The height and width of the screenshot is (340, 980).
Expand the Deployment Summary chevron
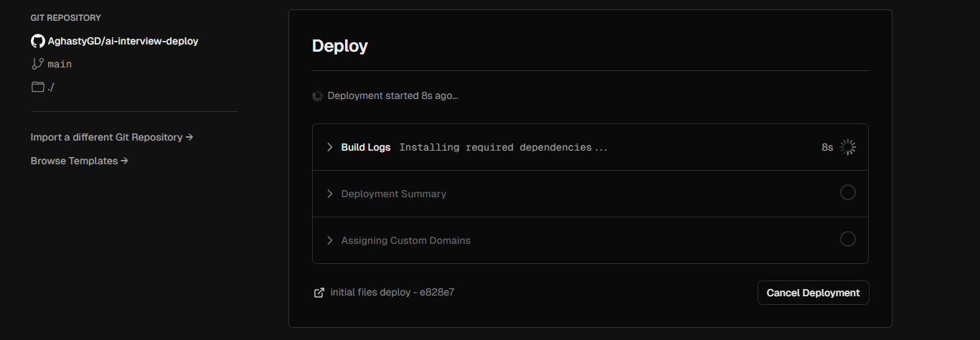pyautogui.click(x=330, y=194)
